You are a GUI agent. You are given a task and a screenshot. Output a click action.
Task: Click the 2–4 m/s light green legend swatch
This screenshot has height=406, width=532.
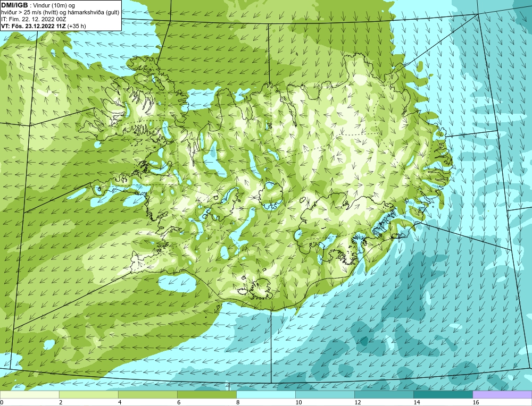click(88, 394)
